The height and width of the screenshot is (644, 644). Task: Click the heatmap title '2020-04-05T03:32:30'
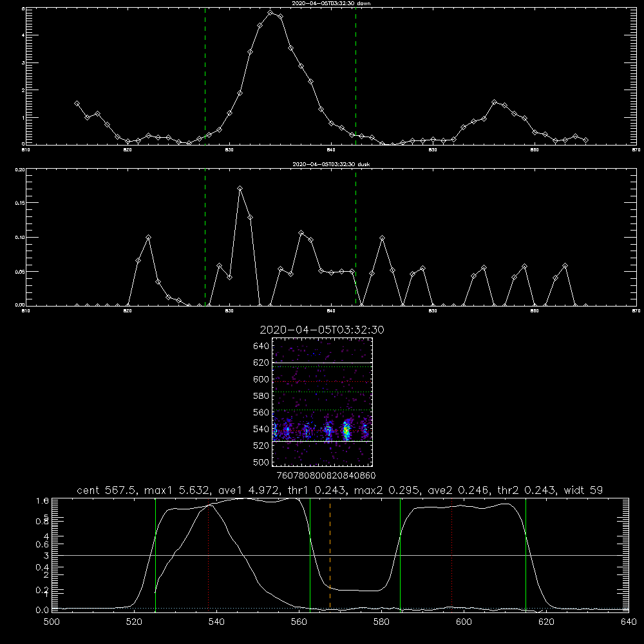[x=322, y=330]
